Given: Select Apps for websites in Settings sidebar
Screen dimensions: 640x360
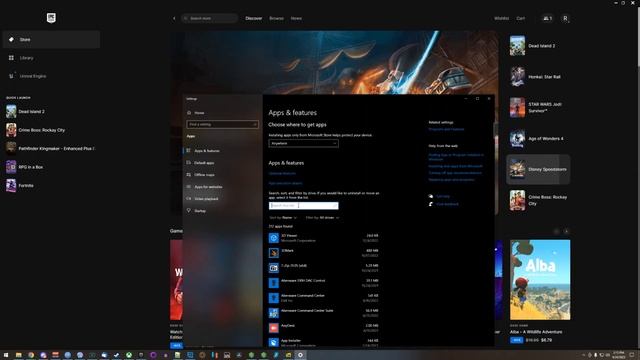Looking at the screenshot, I should click(222, 187).
